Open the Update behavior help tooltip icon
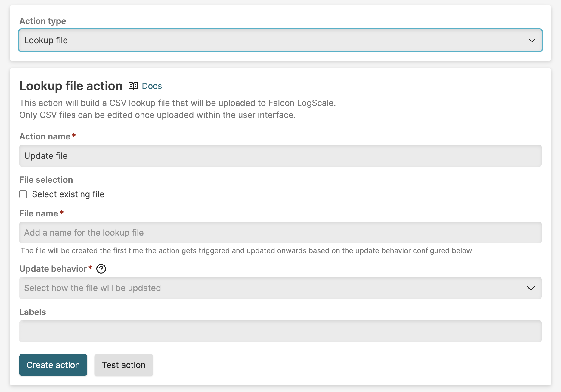Screen dimensions: 561x392 pyautogui.click(x=101, y=269)
